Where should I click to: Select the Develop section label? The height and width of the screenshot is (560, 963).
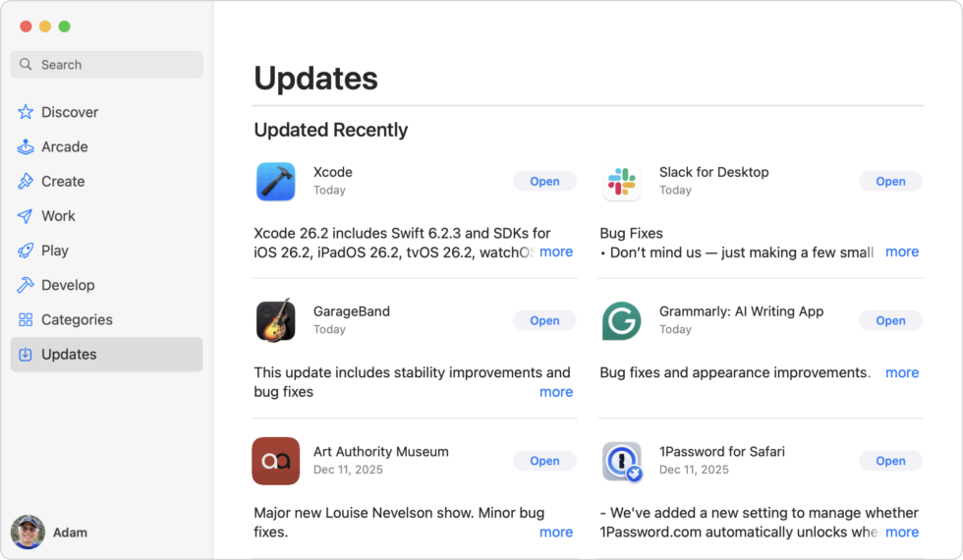click(68, 285)
